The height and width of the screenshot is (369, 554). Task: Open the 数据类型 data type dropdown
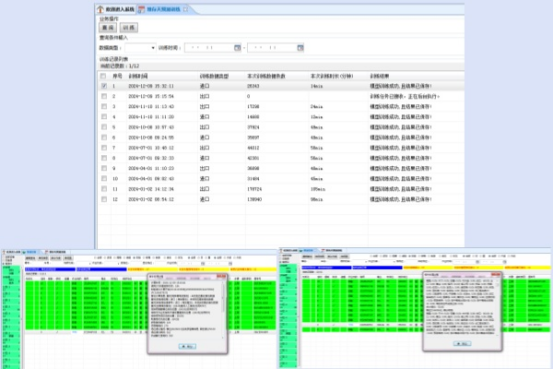click(140, 48)
